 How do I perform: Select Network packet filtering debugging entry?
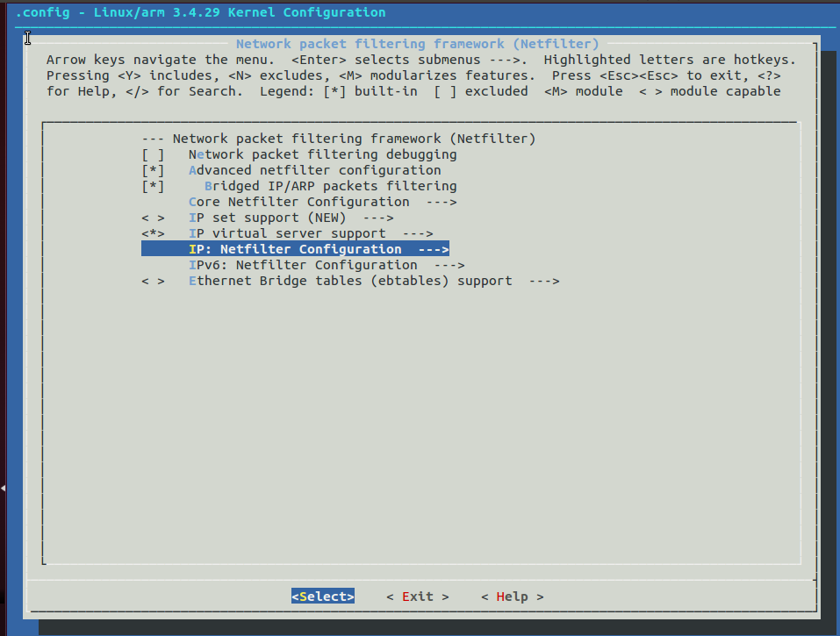[322, 154]
